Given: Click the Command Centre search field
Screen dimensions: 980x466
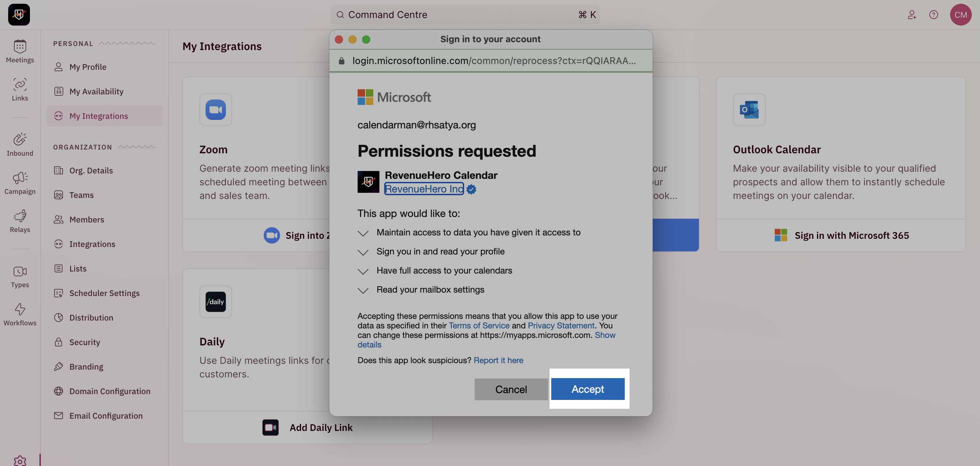Looking at the screenshot, I should pos(465,14).
